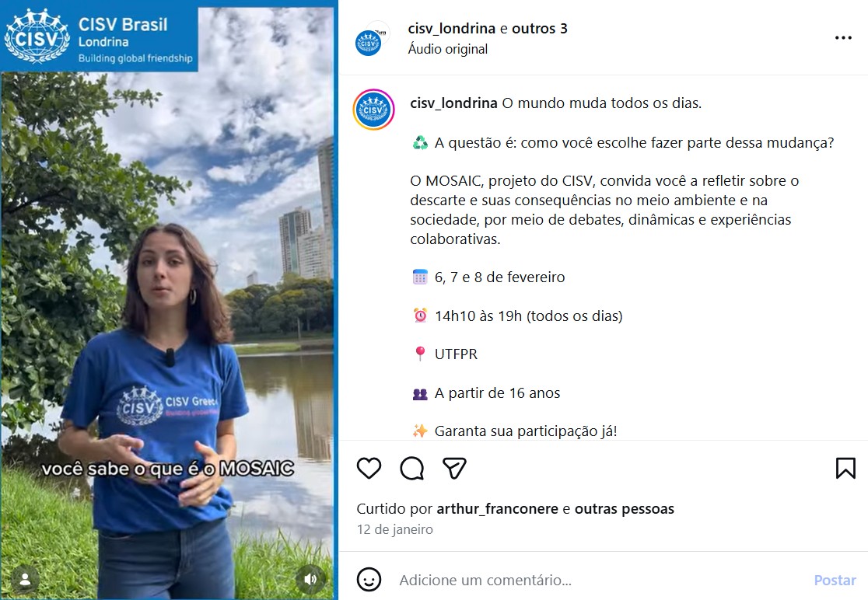
Task: Mute the video audio speaker icon
Action: point(310,579)
